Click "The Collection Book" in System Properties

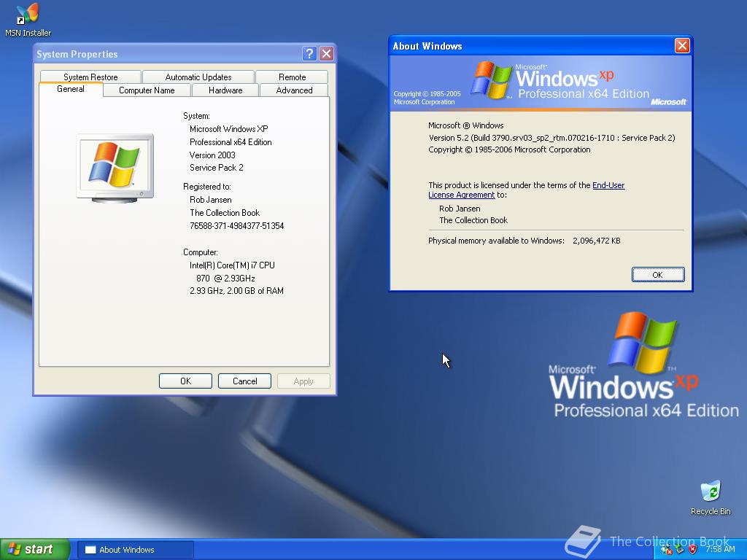(x=225, y=213)
